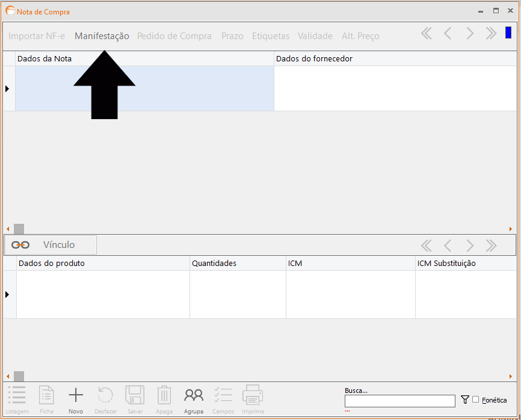Click lower grid horizontal scrollbar thumb
Screen dimensions: 521x420
pos(19,377)
